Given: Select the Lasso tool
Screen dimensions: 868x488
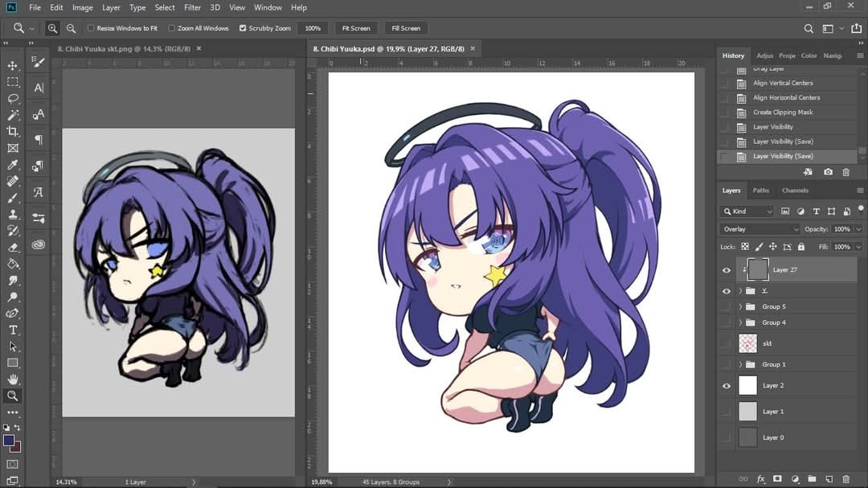Looking at the screenshot, I should [x=13, y=99].
